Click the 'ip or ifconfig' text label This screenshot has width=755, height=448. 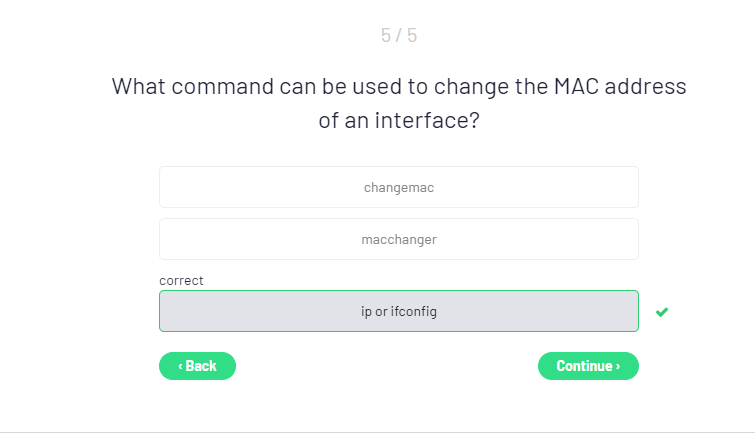pyautogui.click(x=398, y=311)
